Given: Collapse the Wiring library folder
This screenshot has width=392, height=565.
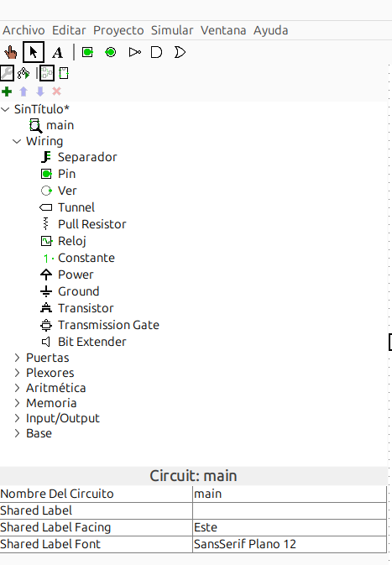Looking at the screenshot, I should point(17,141).
